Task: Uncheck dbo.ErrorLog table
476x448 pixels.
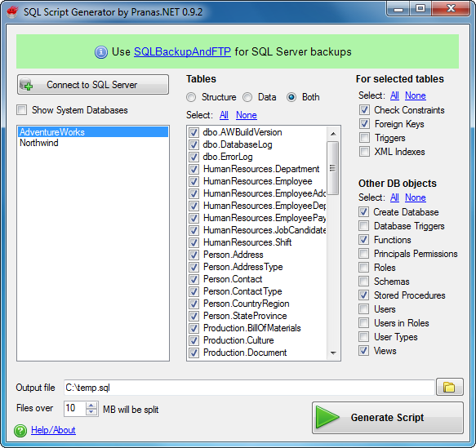Action: pyautogui.click(x=194, y=157)
